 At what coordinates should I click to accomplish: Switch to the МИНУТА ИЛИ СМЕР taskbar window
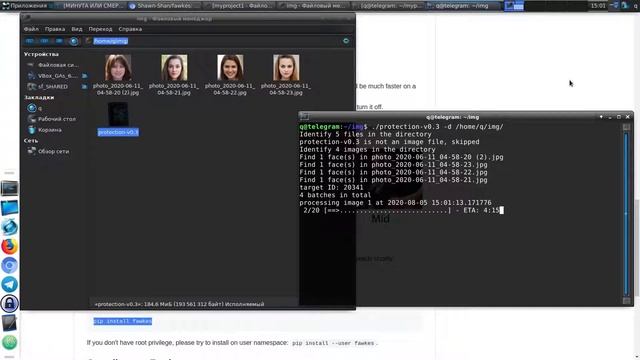(x=89, y=6)
